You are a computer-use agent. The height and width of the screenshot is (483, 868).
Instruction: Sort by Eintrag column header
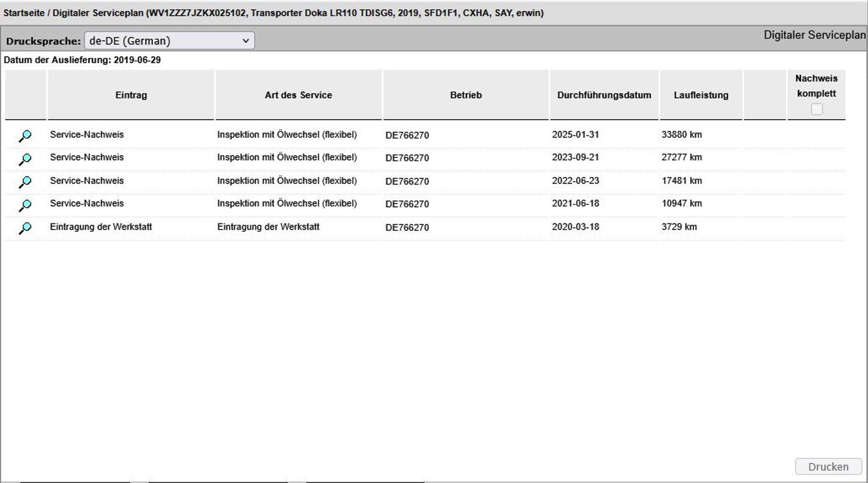click(x=131, y=95)
